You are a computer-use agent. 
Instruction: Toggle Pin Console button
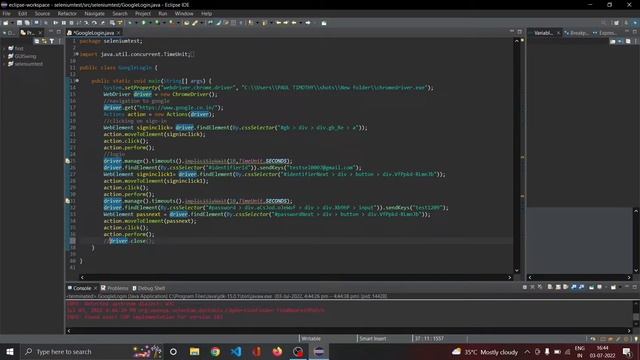pos(591,287)
